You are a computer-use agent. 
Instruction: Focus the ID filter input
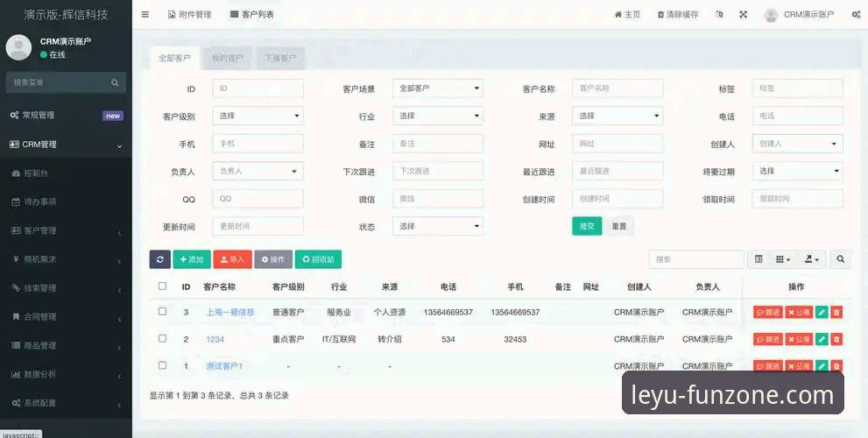pyautogui.click(x=258, y=88)
